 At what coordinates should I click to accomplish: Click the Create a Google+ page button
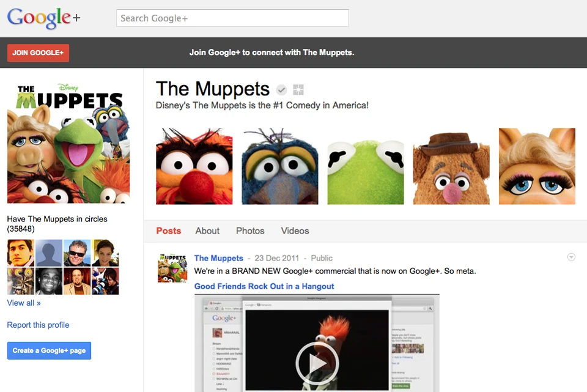[x=49, y=350]
